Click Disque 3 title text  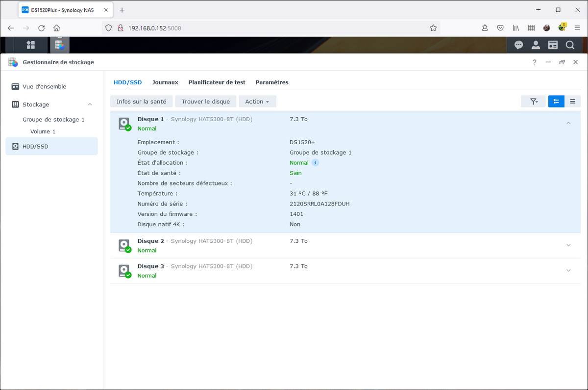click(x=151, y=266)
